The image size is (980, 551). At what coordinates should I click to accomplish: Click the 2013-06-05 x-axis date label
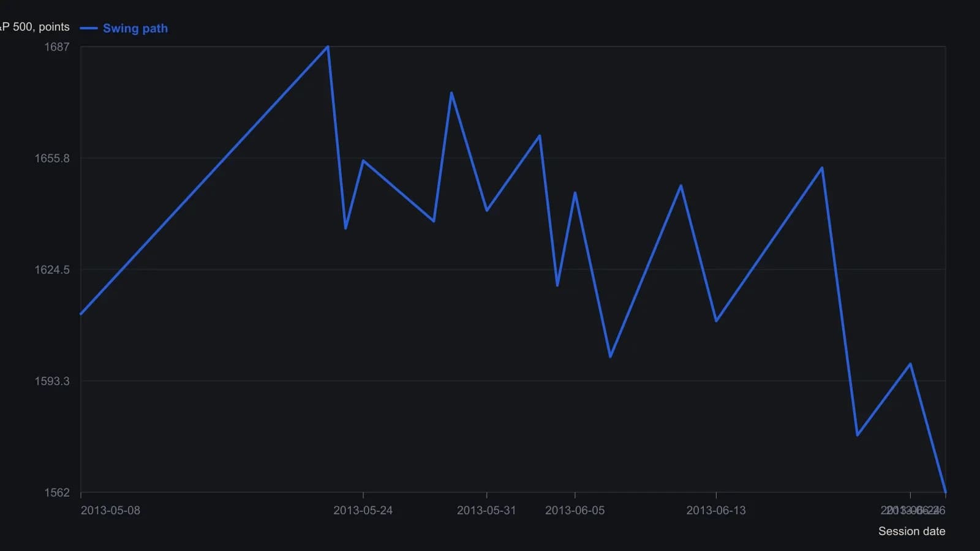coord(575,510)
